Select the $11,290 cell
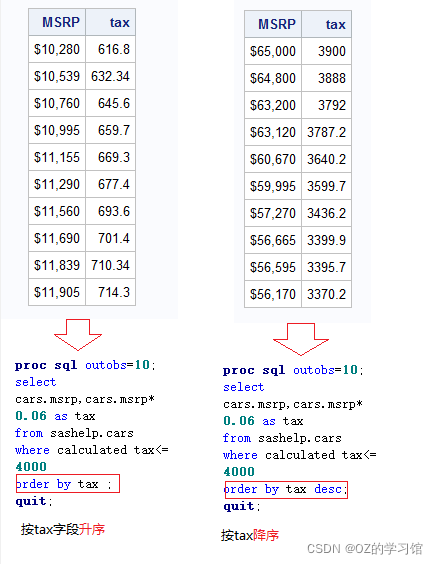 click(57, 184)
